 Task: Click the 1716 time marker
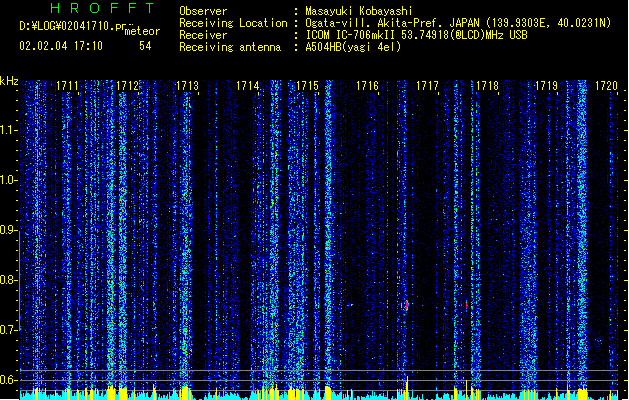tap(367, 86)
